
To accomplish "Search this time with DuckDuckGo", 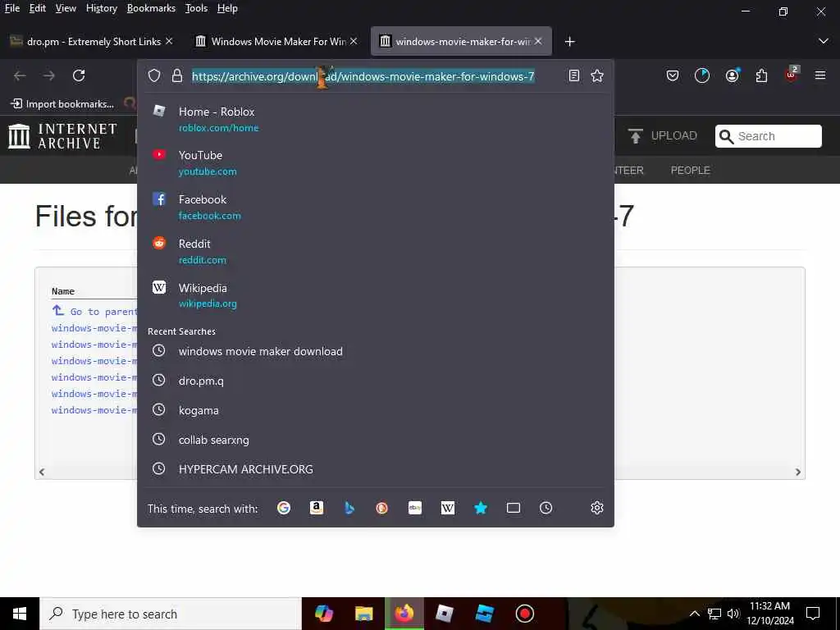I will click(382, 507).
